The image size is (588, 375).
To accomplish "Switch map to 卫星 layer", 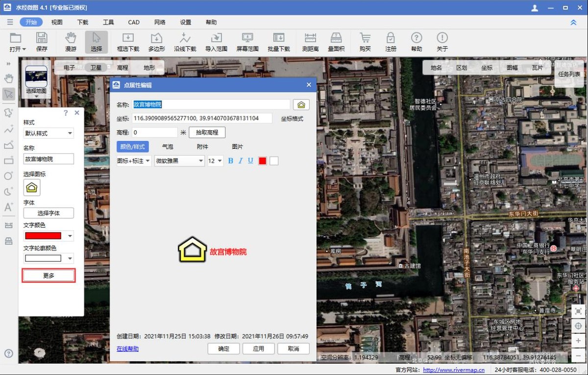I will tap(96, 68).
